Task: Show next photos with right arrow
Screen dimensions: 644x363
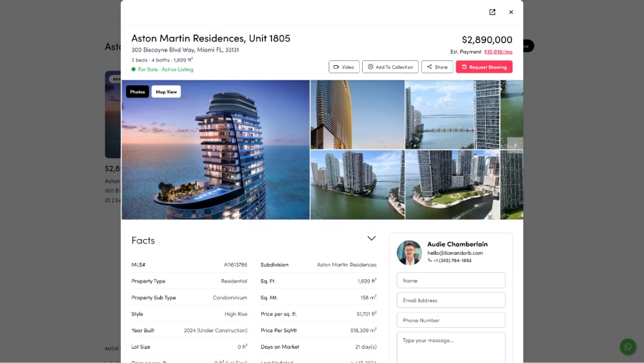Action: pos(514,145)
